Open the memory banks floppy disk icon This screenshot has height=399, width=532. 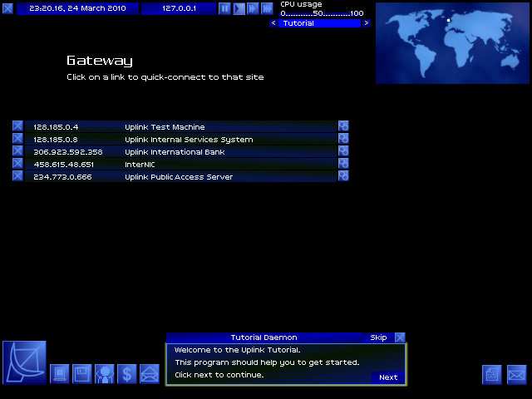[82, 374]
